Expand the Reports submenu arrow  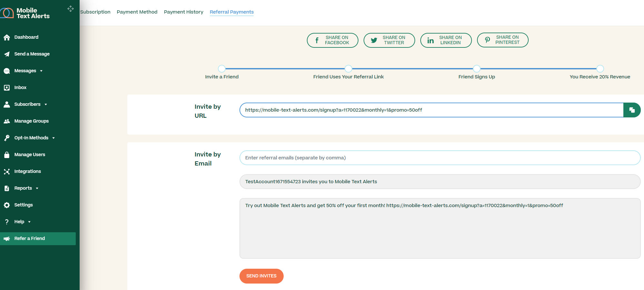(37, 188)
